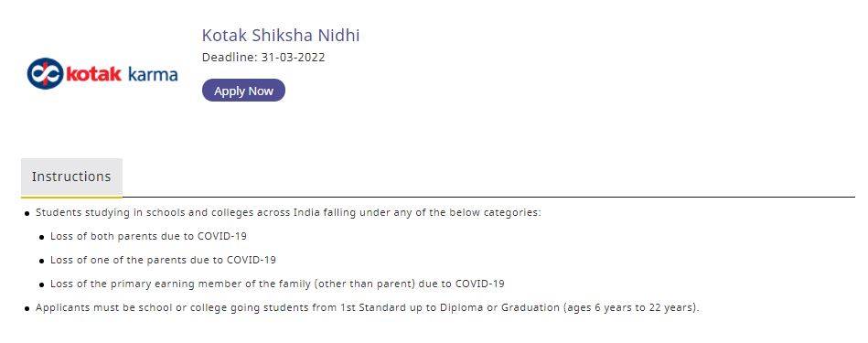Select the Kotak Shiksha Nidhi heading
The height and width of the screenshot is (343, 868).
281,36
